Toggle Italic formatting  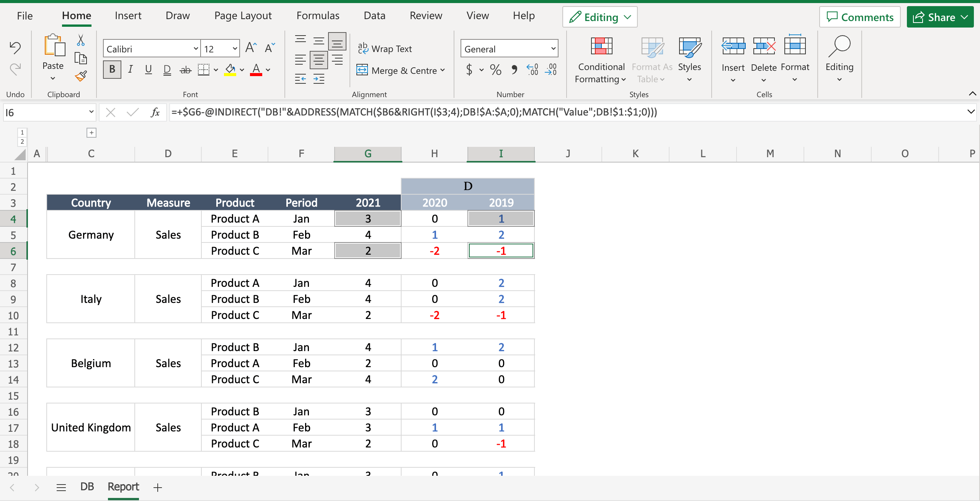(130, 70)
